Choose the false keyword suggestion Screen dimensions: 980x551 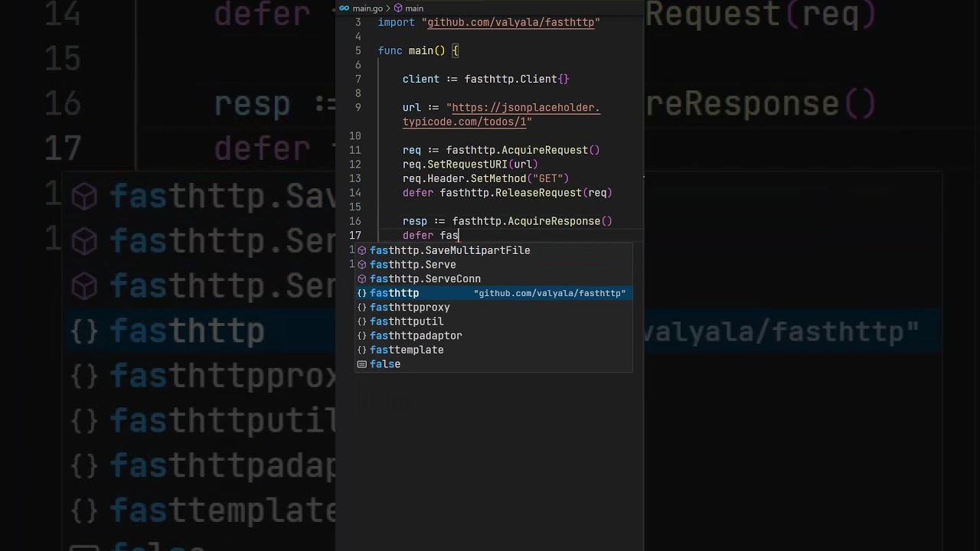click(x=493, y=364)
